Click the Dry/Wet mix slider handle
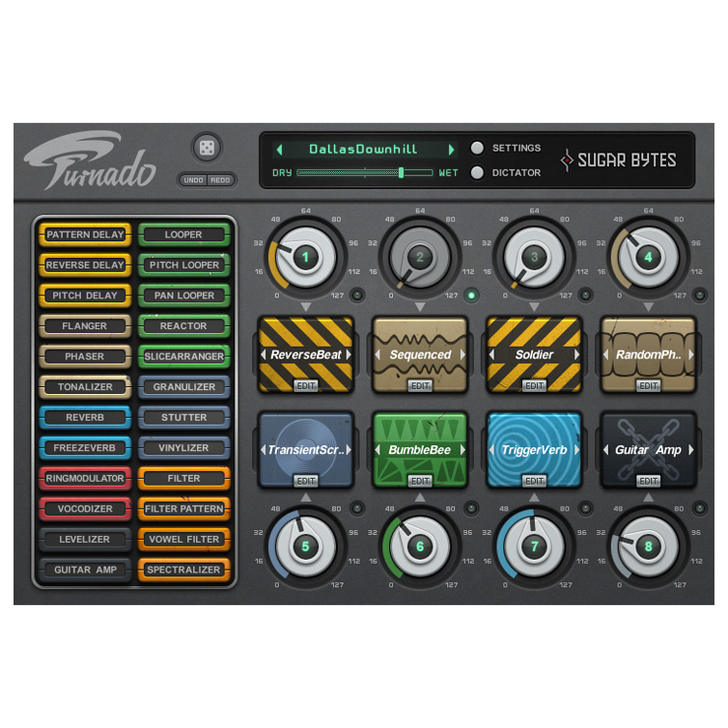Viewport: 728px width, 728px height. (x=401, y=172)
